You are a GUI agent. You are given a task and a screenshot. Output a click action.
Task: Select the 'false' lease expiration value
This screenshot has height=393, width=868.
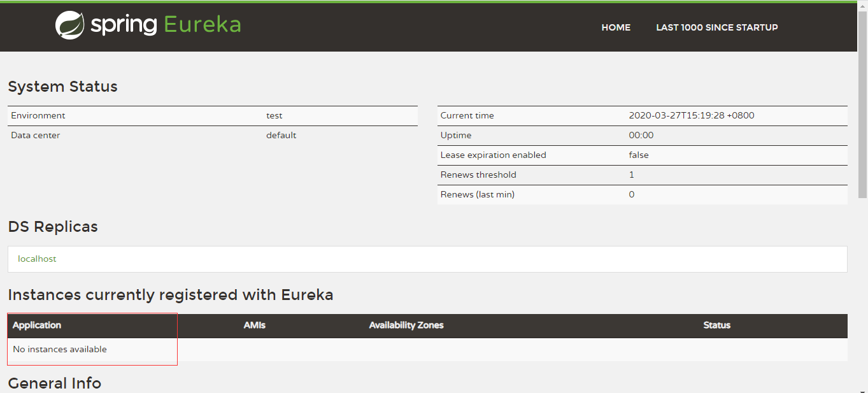point(639,155)
